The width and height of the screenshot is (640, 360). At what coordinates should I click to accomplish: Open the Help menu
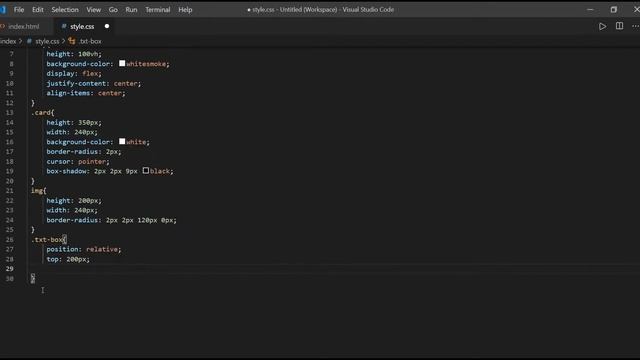[x=185, y=9]
